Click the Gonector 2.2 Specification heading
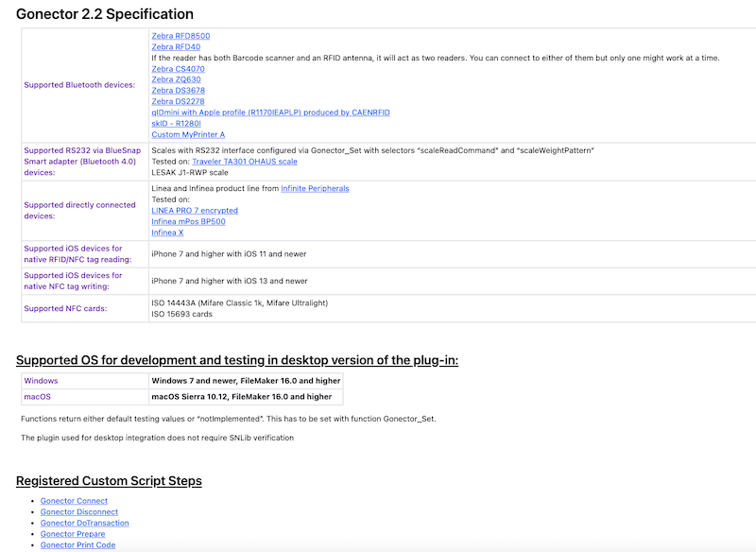Viewport: 756px width, 552px height. coord(105,14)
